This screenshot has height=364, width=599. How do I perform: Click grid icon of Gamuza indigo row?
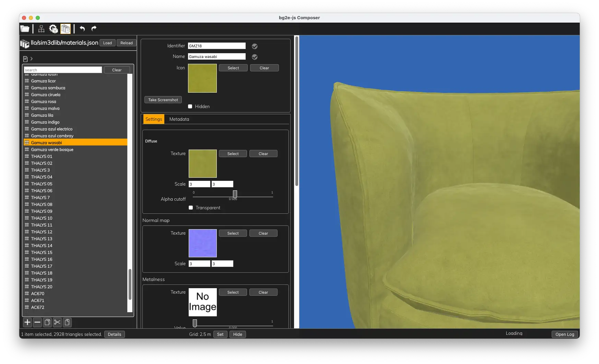(27, 122)
